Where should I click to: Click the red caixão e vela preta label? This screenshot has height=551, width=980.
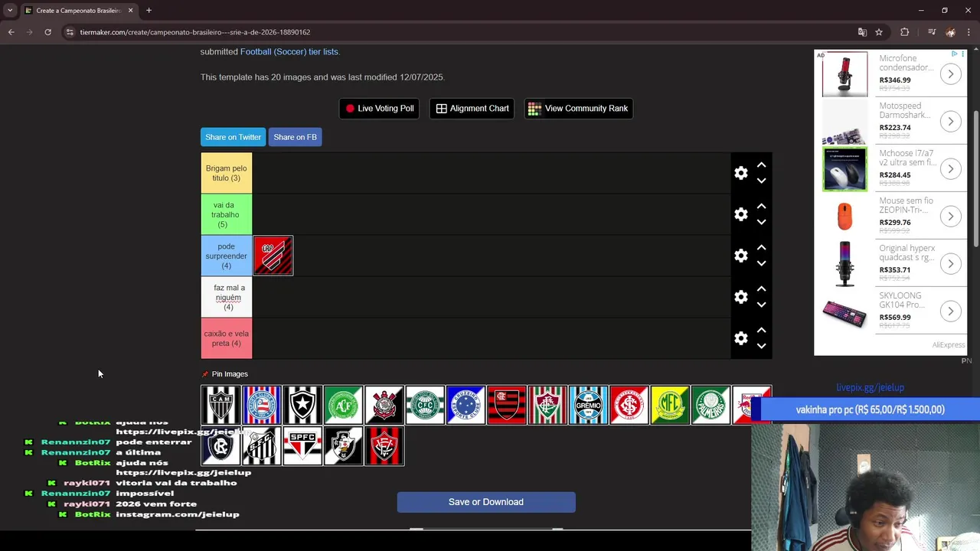tap(226, 338)
